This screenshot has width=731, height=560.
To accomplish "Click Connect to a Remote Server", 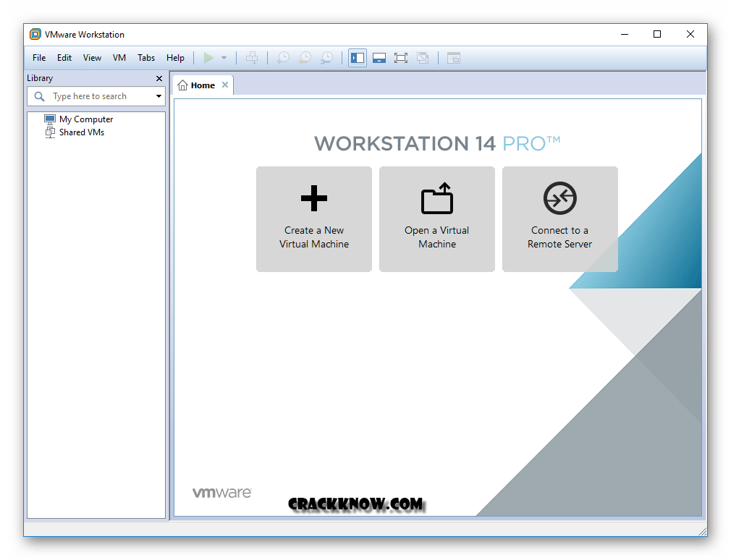I will [560, 219].
